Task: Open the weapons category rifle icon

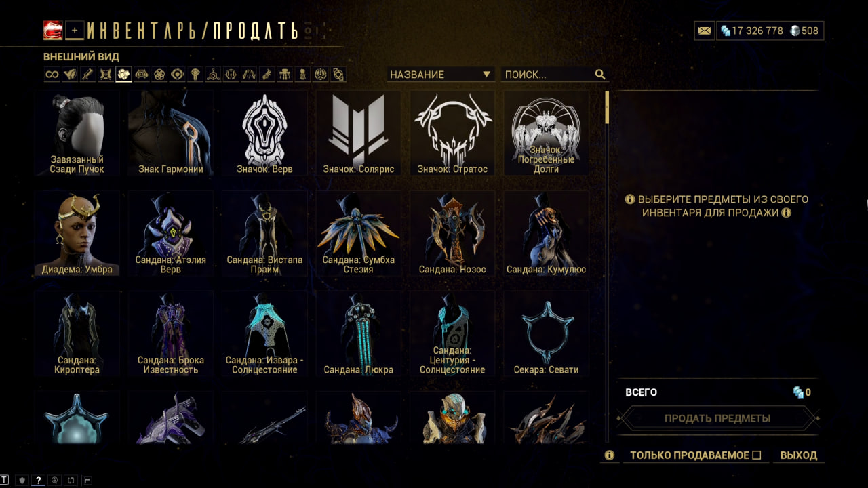Action: point(87,75)
